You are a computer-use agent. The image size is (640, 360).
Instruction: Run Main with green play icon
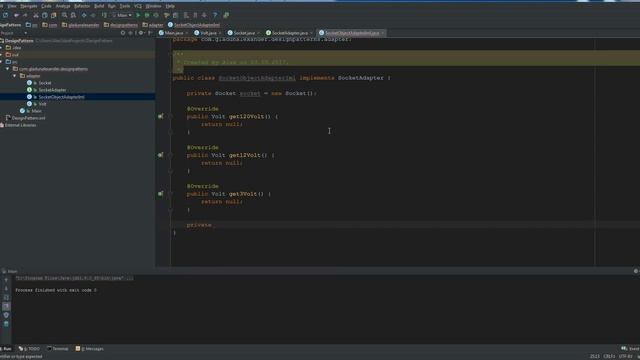[138, 15]
